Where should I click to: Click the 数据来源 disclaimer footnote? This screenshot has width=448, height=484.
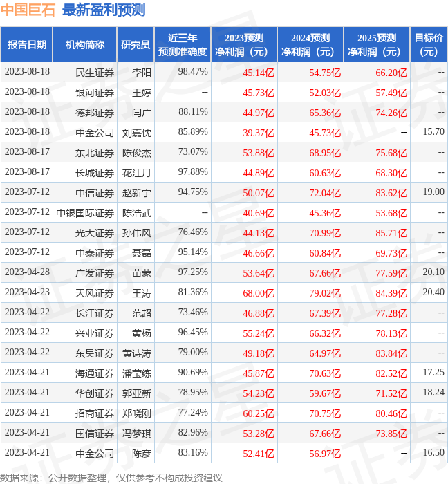point(111,478)
